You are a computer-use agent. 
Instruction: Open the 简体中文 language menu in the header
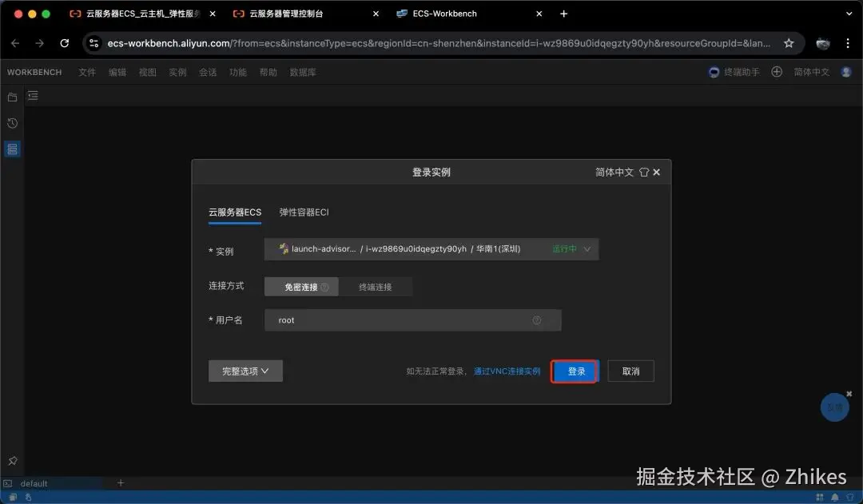[811, 72]
